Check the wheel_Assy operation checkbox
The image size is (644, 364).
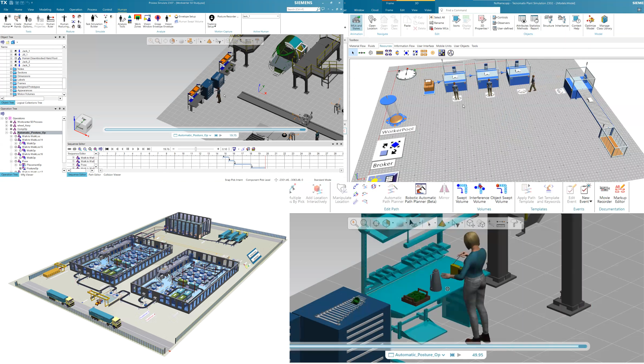pos(11,126)
